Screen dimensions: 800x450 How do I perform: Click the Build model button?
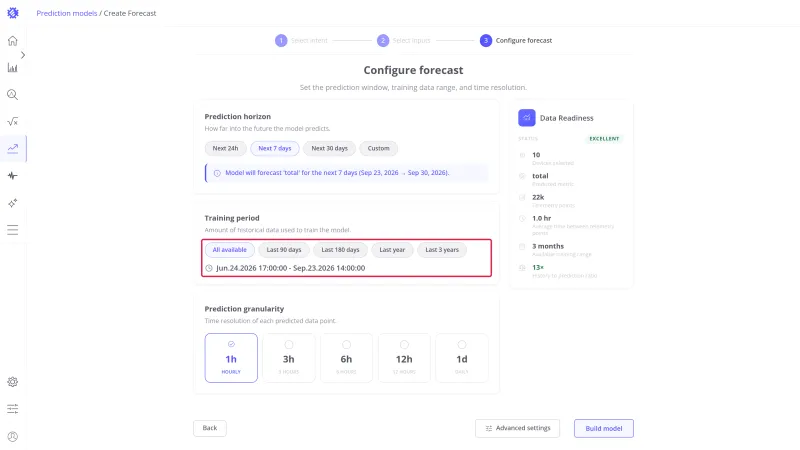[604, 429]
